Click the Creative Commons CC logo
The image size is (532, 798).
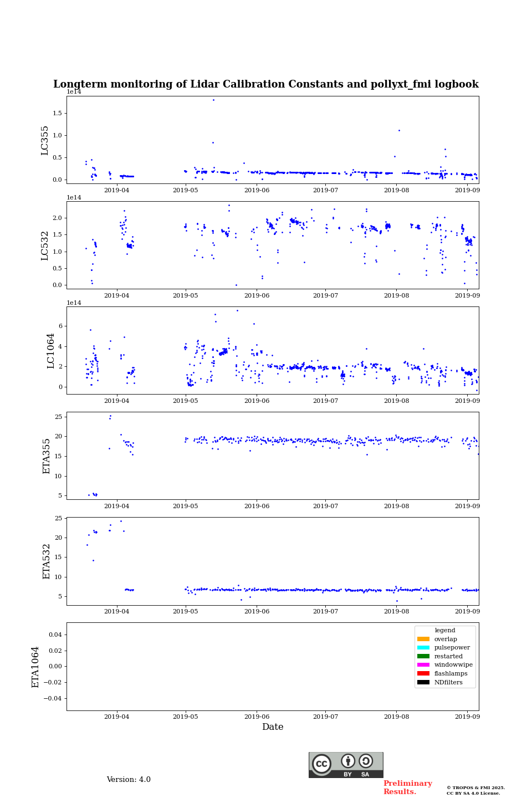coord(321,764)
